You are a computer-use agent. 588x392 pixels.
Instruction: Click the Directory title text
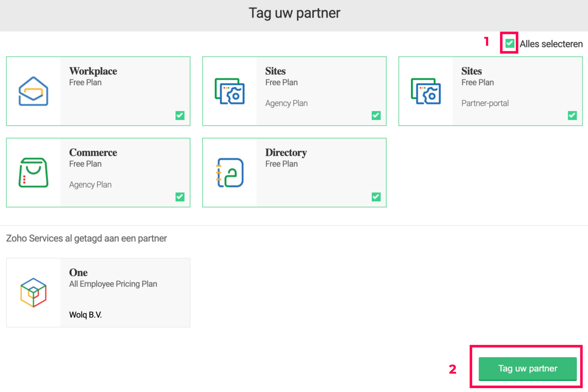click(286, 152)
